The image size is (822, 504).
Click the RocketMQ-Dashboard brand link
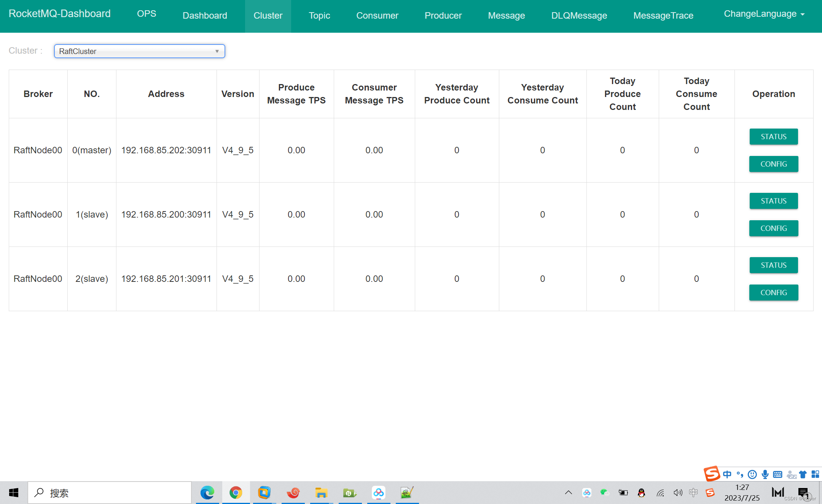tap(60, 14)
